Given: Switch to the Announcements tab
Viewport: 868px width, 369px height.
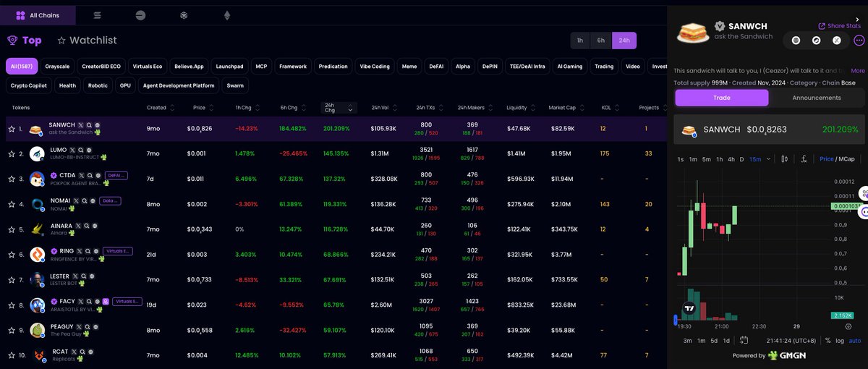Looking at the screenshot, I should (817, 98).
